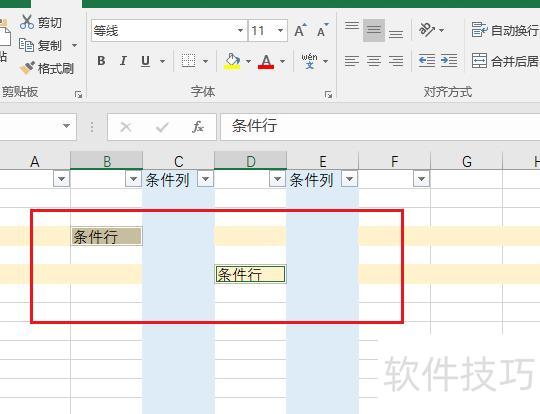540x414 pixels.
Task: Open the fill color dropdown arrow
Action: (x=248, y=61)
